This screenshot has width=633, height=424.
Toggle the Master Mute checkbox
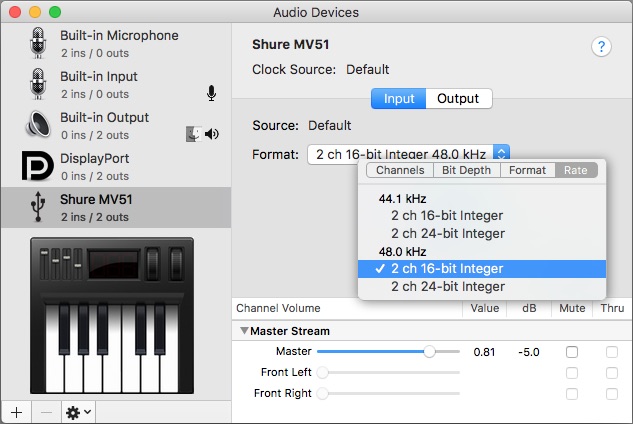572,352
